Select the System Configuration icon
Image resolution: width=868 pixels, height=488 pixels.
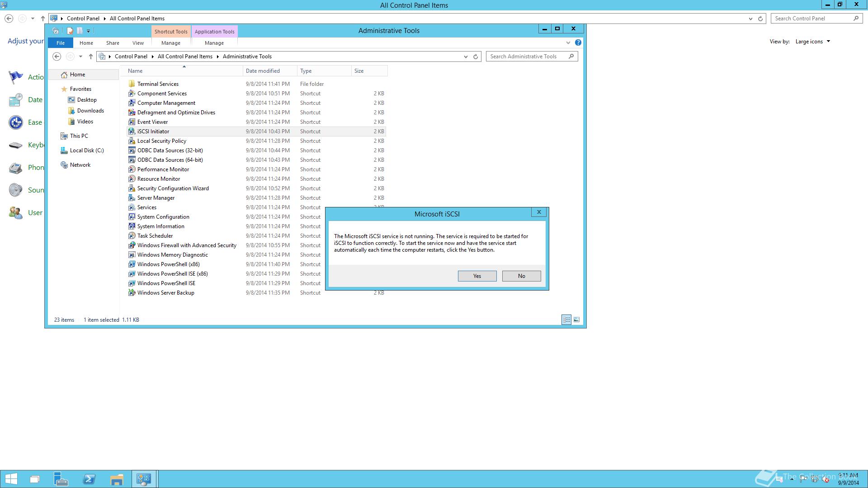pyautogui.click(x=132, y=216)
